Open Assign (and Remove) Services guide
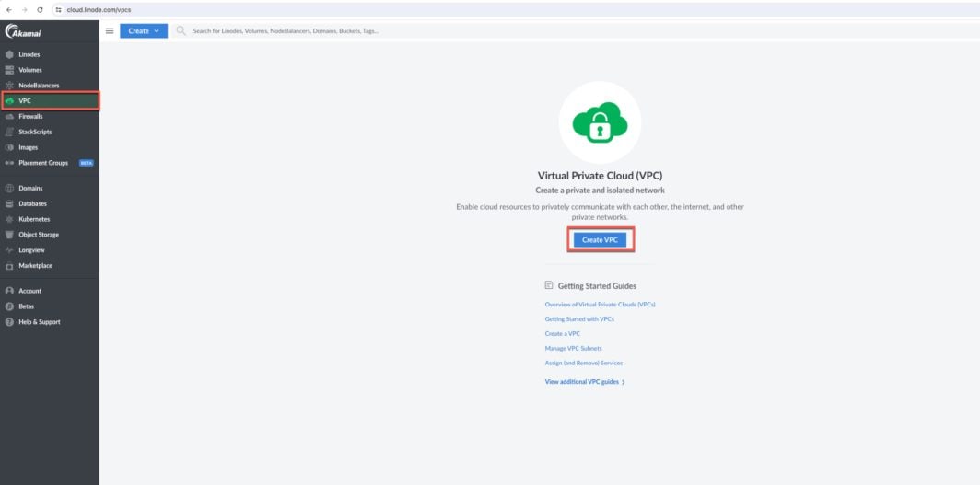The height and width of the screenshot is (485, 980). (584, 364)
